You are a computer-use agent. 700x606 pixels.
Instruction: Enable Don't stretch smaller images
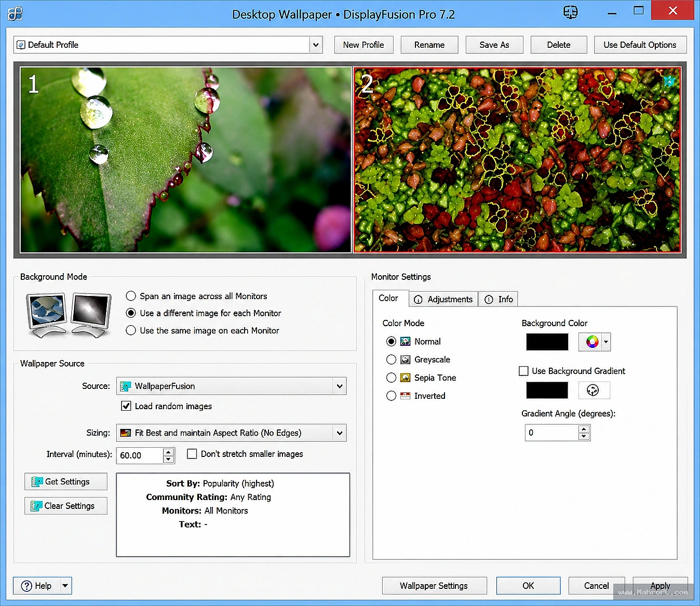pos(192,454)
